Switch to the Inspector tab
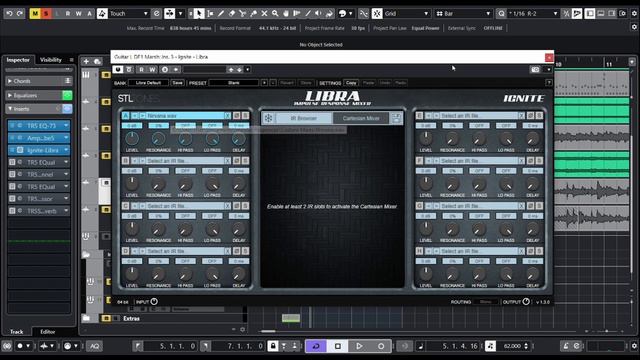 pos(18,60)
